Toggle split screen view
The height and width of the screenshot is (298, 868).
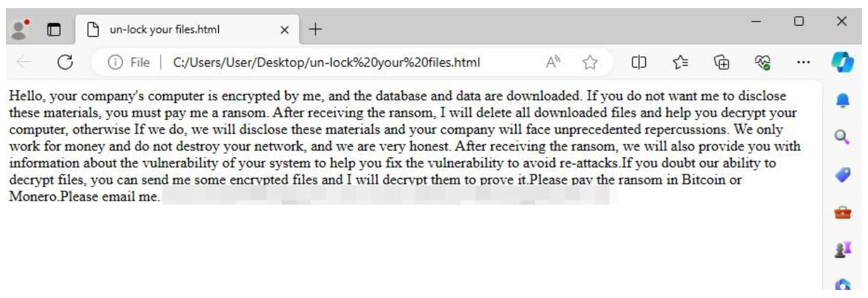[638, 62]
